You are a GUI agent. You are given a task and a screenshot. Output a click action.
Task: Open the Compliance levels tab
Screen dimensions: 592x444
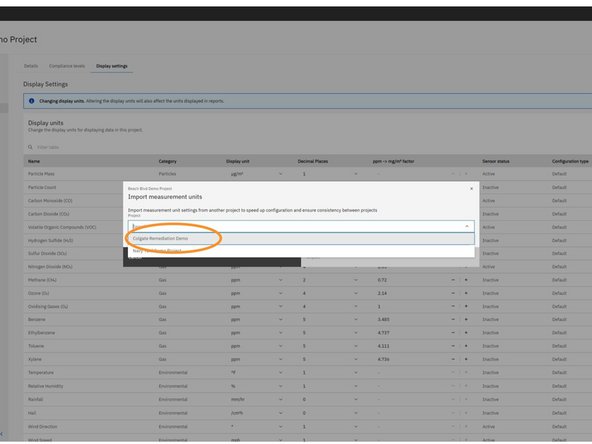67,66
